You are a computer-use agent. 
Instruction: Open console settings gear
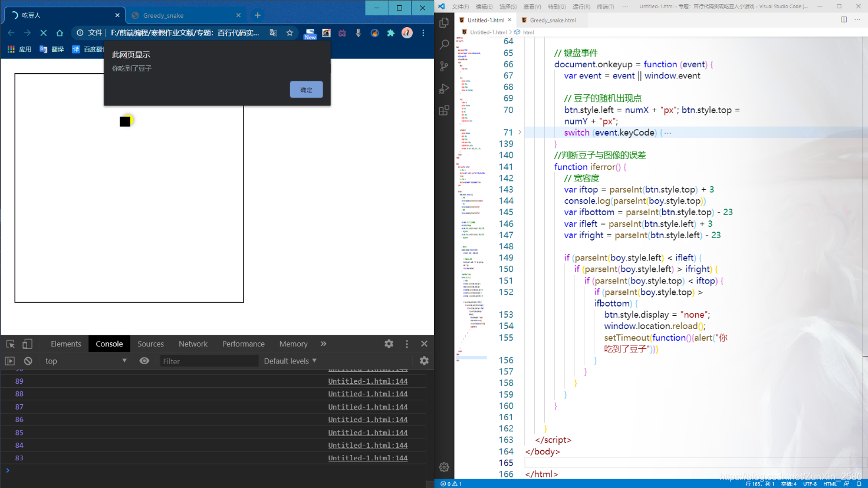click(424, 361)
